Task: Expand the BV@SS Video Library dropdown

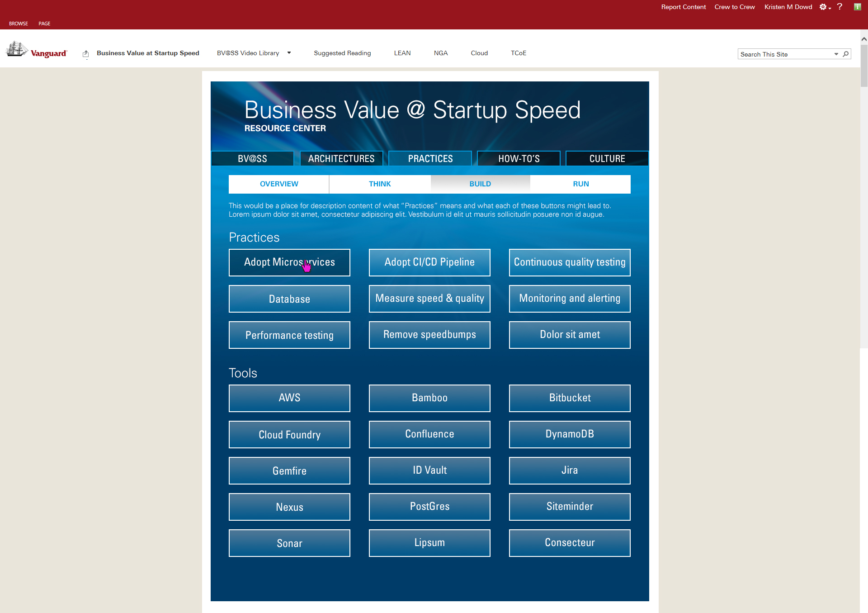Action: click(x=289, y=53)
